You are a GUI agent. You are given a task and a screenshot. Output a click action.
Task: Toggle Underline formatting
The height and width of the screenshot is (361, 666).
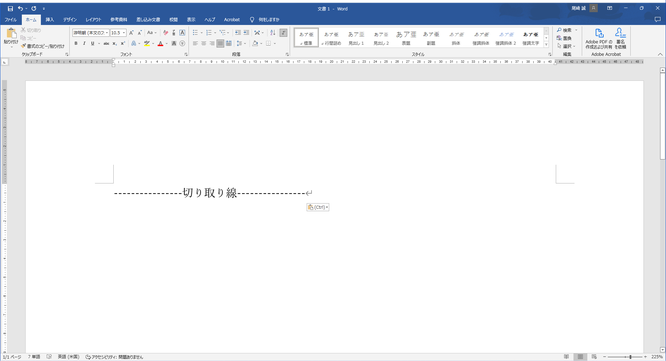(x=92, y=43)
